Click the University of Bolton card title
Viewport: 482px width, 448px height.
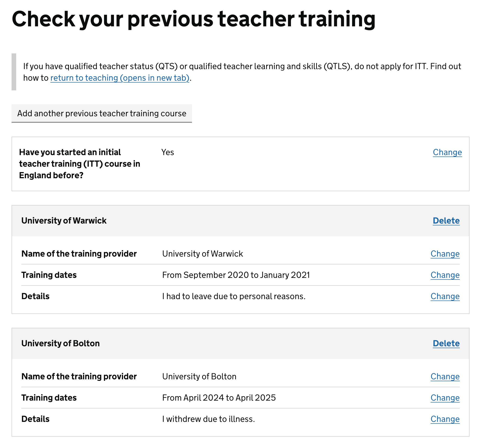(x=60, y=344)
